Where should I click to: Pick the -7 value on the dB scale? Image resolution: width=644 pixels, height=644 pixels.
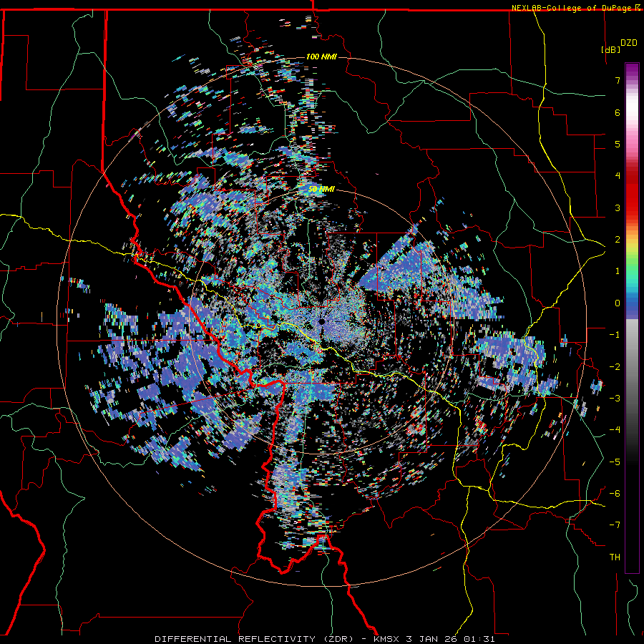[615, 525]
